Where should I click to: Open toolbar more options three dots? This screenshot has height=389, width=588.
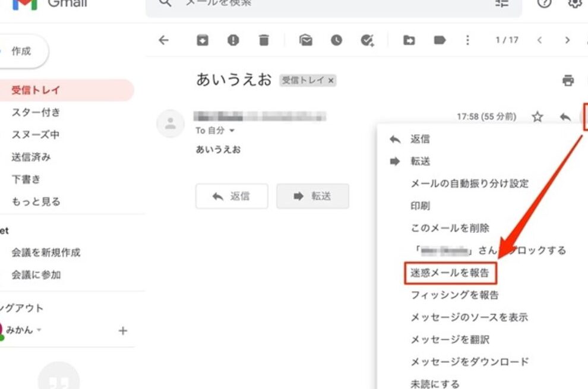click(467, 40)
